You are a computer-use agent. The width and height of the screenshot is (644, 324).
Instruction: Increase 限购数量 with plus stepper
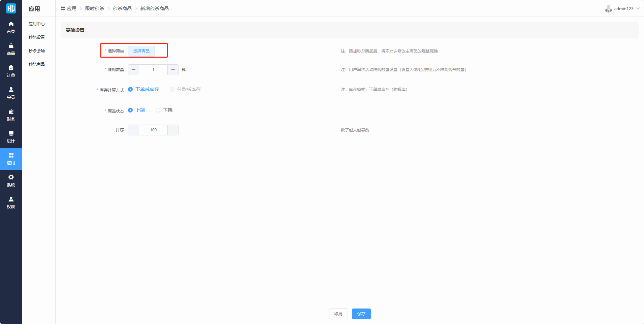click(173, 70)
